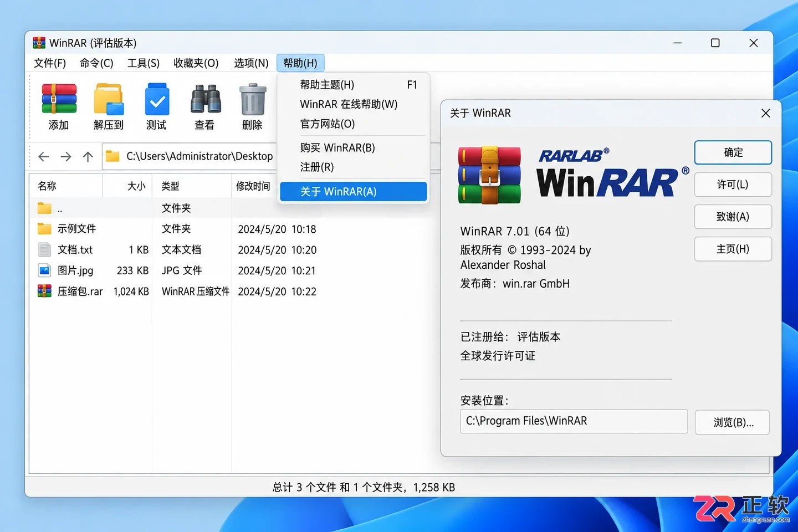
Task: Click the 2024/5/20 10:18 date cell
Action: (x=277, y=229)
